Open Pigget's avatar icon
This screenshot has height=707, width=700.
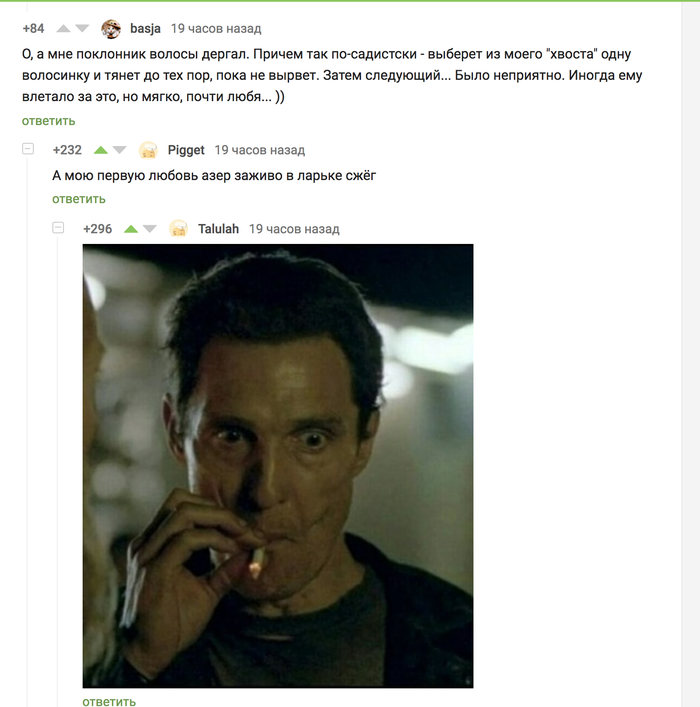click(x=148, y=150)
